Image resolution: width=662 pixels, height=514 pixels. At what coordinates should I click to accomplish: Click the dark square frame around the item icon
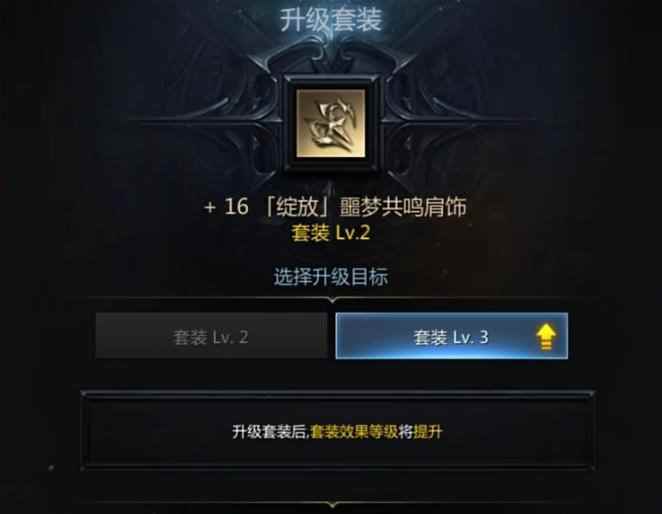pos(331,123)
